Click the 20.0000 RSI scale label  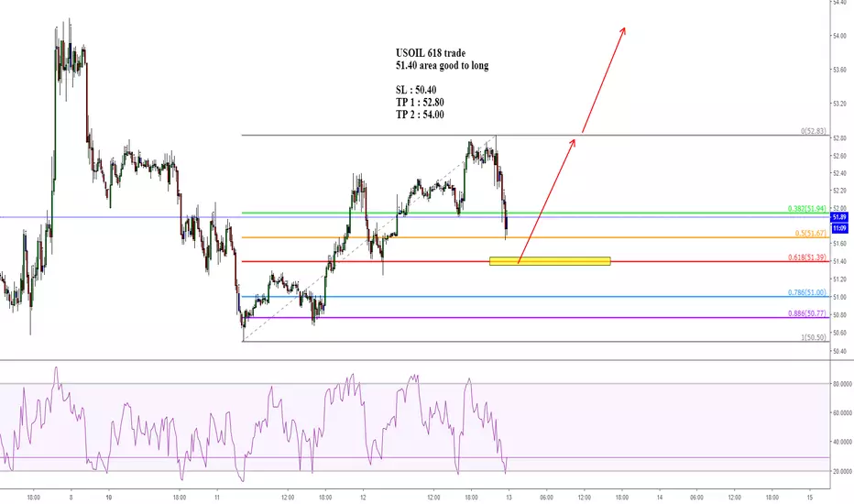842,471
